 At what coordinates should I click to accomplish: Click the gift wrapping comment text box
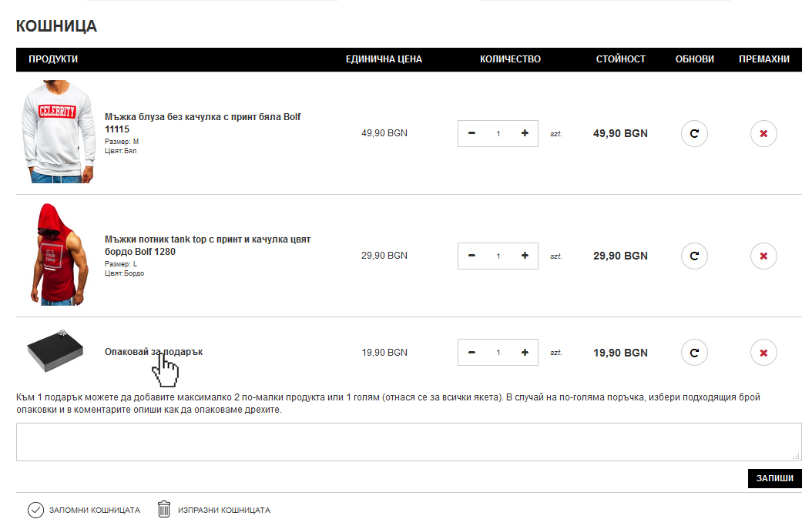point(408,442)
